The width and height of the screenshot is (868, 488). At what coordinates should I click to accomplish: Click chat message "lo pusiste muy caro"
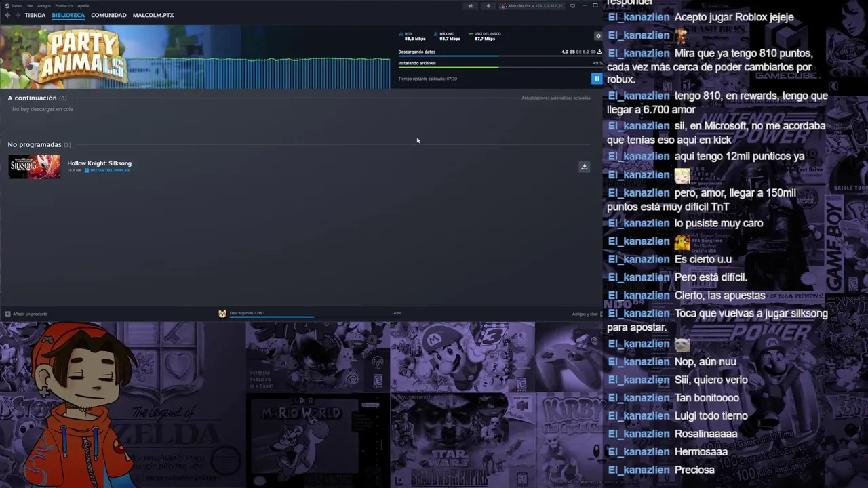click(x=719, y=223)
